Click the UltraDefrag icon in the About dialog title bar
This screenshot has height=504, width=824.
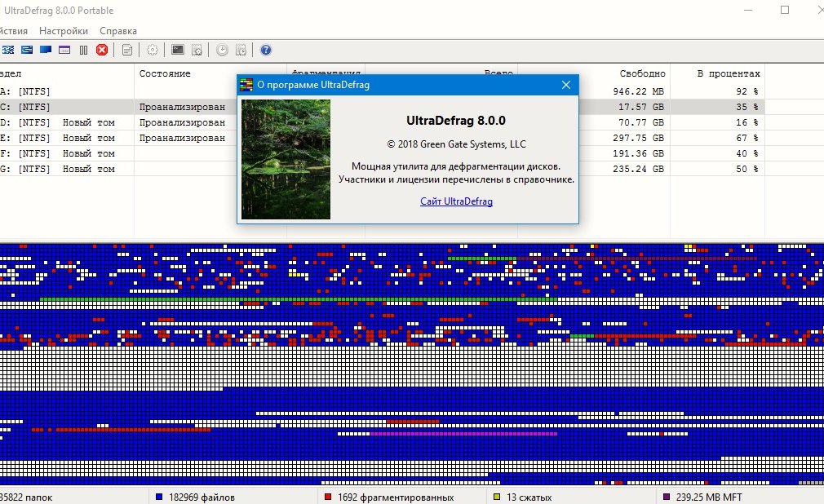[x=246, y=85]
